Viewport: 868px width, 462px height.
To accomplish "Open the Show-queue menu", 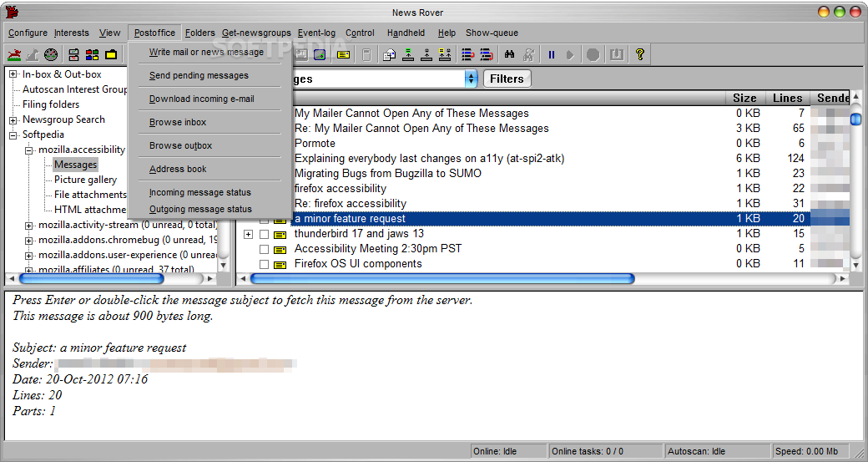I will [492, 33].
